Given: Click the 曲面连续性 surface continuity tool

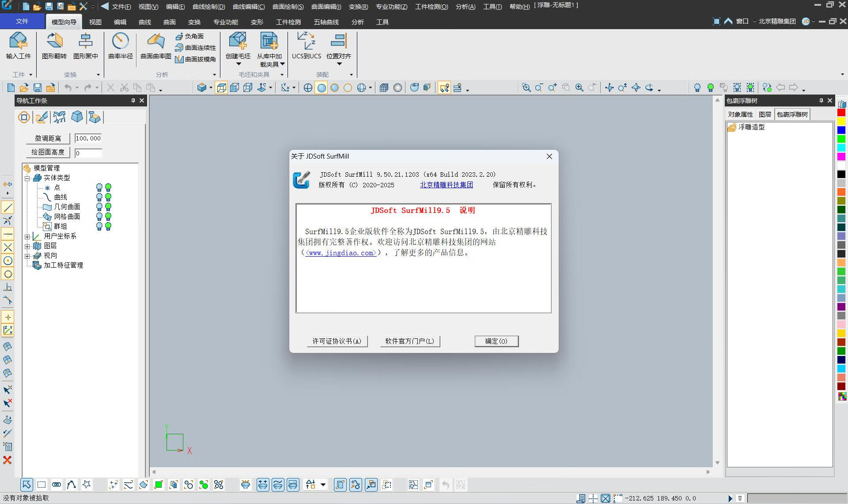Looking at the screenshot, I should pyautogui.click(x=196, y=48).
